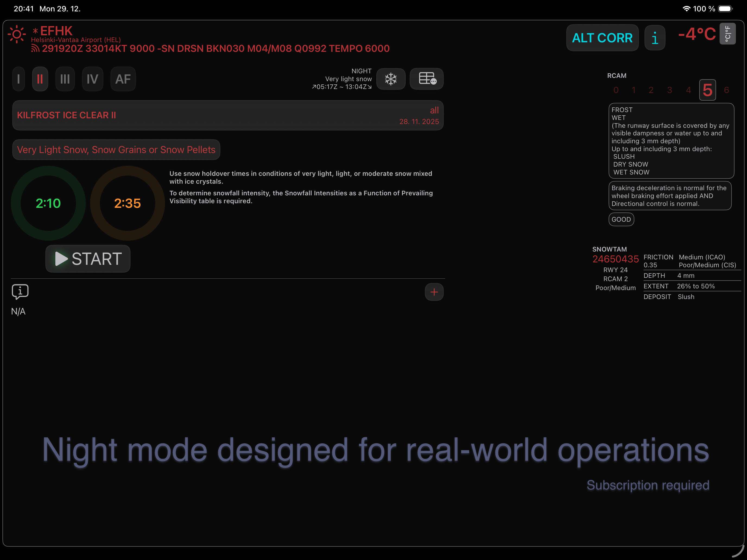This screenshot has width=747, height=560.
Task: Tap the sun brightness icon beside EFHK
Action: click(x=17, y=34)
